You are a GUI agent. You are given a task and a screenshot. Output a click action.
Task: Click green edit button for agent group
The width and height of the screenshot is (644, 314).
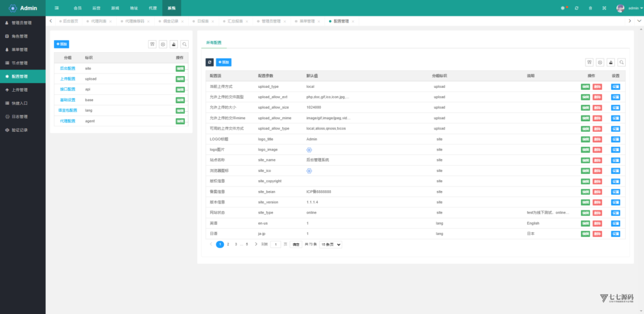click(180, 121)
